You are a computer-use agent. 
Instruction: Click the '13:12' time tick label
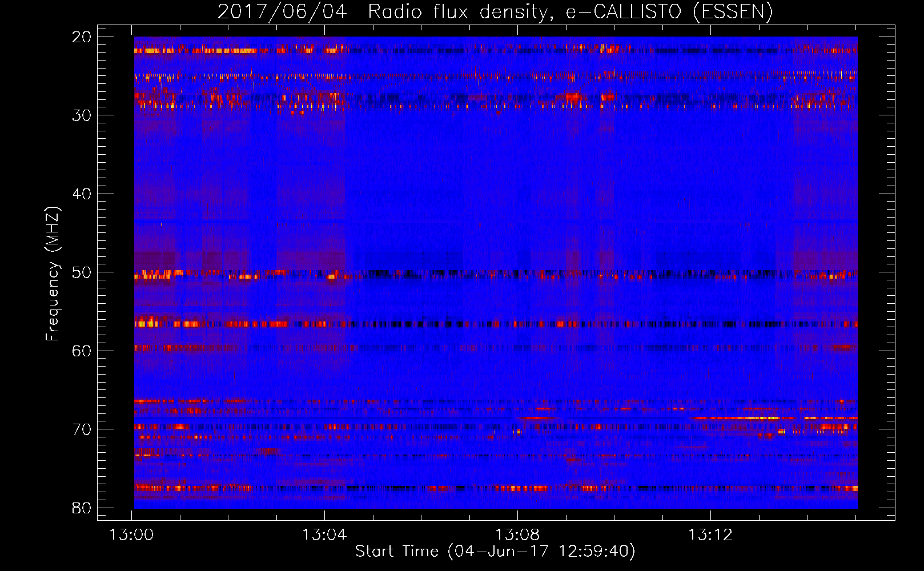click(x=710, y=534)
